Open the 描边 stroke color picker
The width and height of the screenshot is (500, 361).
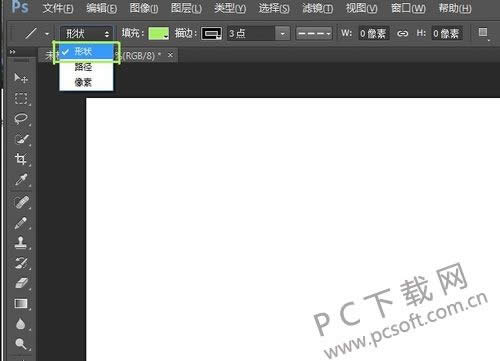click(x=211, y=34)
